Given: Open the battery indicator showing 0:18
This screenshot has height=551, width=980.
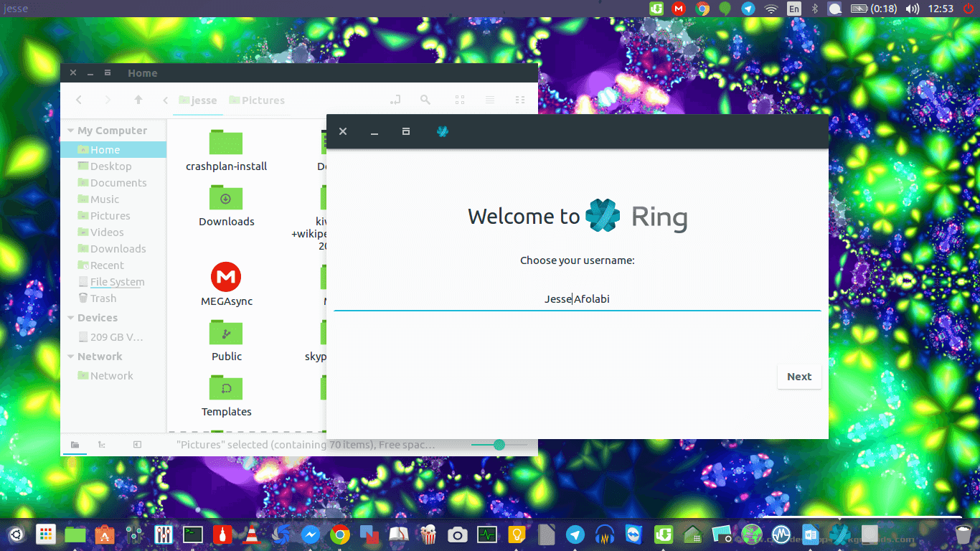Looking at the screenshot, I should [874, 9].
